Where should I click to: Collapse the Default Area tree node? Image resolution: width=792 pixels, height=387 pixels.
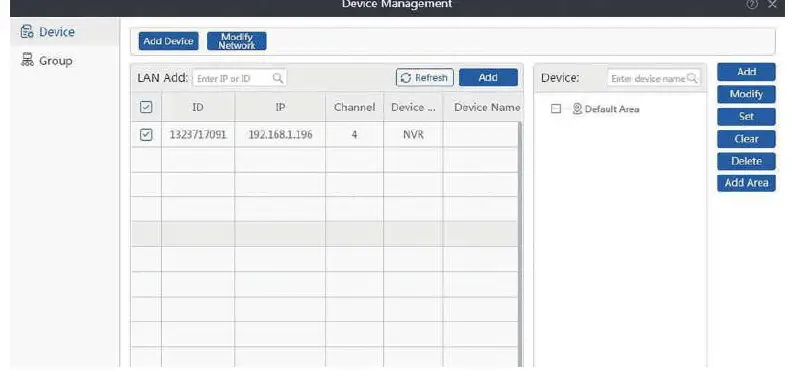(x=556, y=109)
